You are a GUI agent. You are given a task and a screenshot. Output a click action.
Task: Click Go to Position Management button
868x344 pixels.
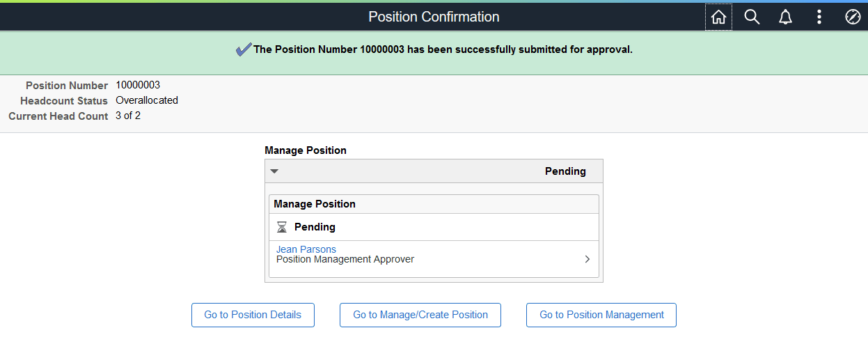click(601, 315)
